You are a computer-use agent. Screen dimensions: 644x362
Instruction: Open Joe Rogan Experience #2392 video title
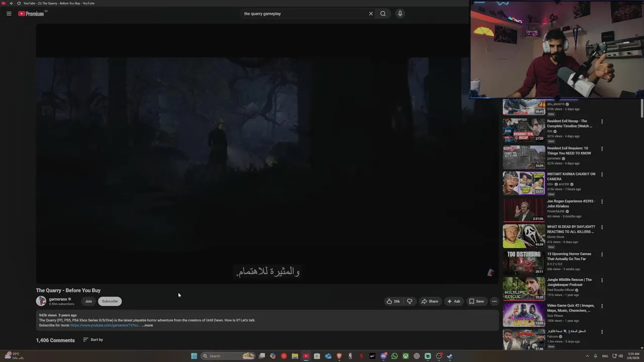click(x=571, y=204)
